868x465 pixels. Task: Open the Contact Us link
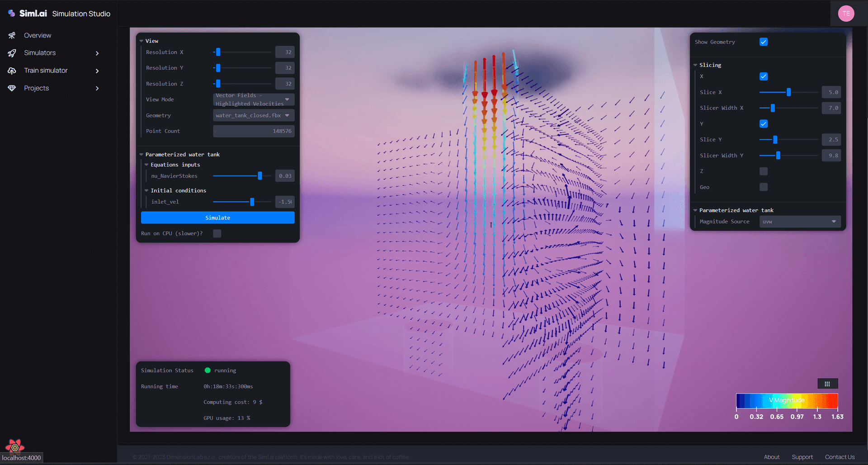840,457
